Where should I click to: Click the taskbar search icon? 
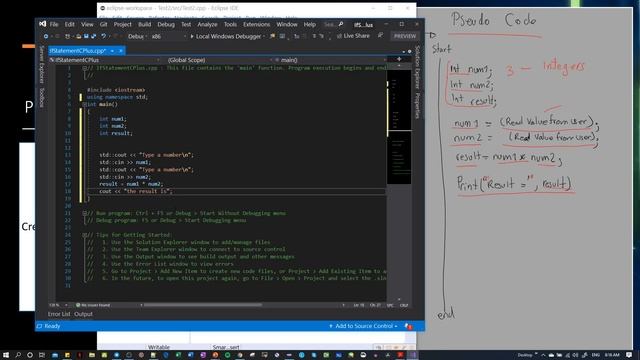18,355
